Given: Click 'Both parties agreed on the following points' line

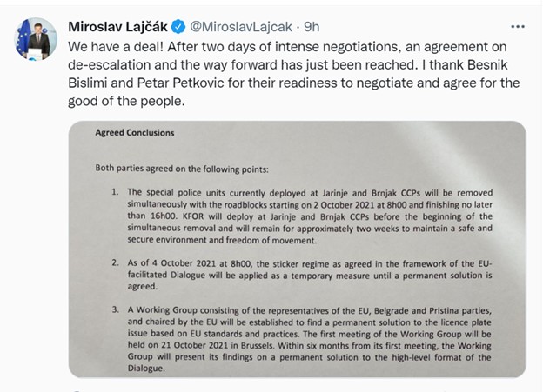Looking at the screenshot, I should [182, 169].
